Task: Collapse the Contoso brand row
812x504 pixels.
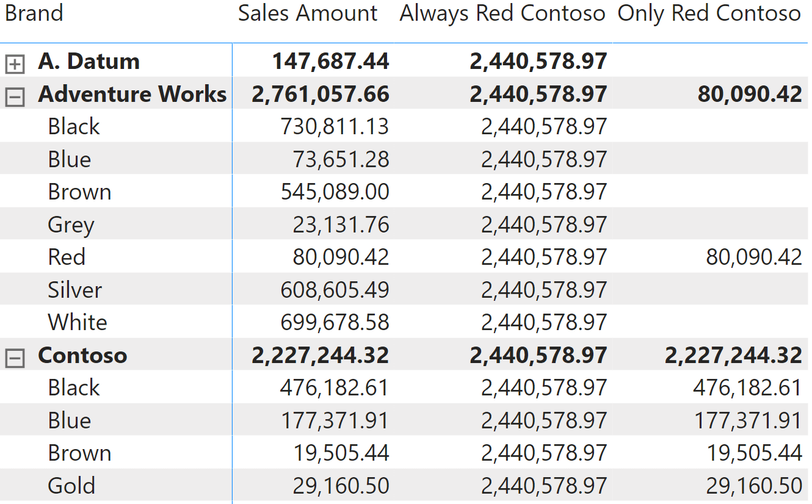Action: [15, 358]
